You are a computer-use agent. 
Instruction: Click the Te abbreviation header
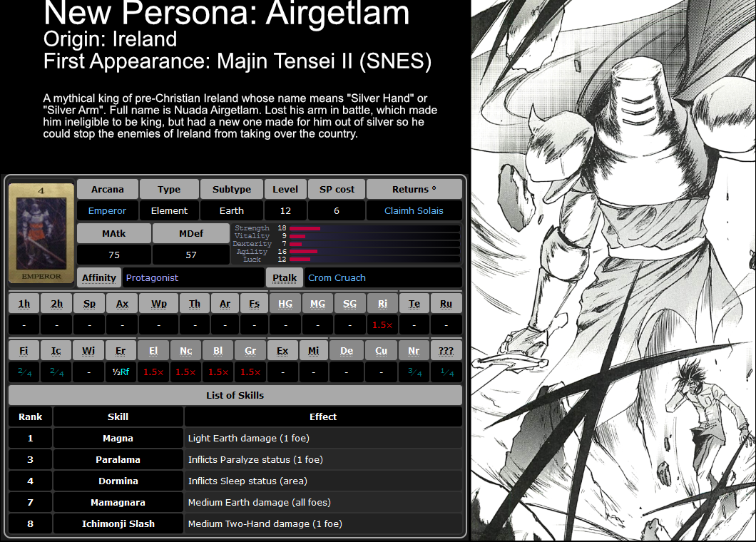coord(414,304)
